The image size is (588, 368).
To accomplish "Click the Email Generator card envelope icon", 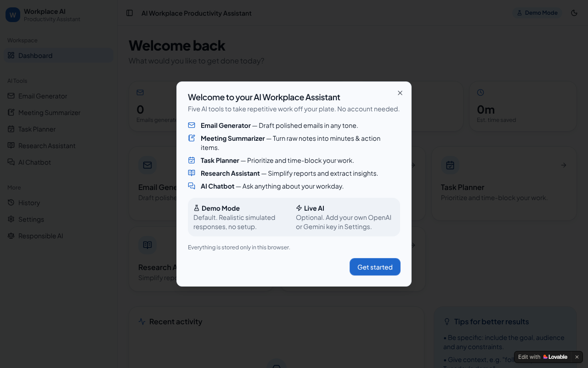I will coord(147,165).
